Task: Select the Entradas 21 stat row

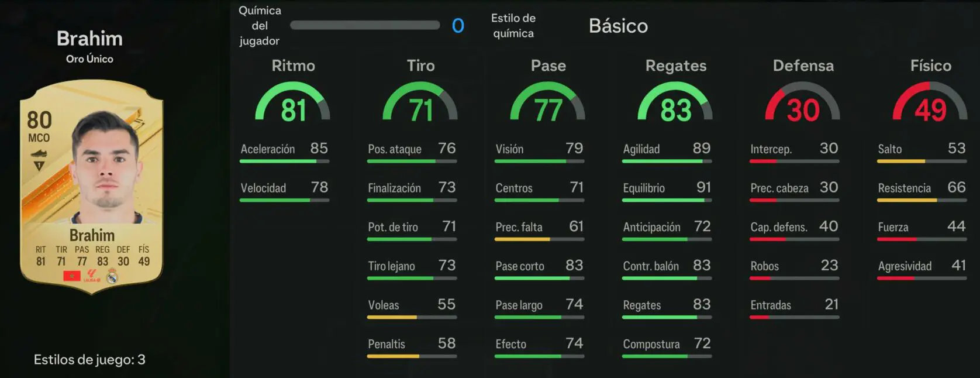Action: click(795, 308)
